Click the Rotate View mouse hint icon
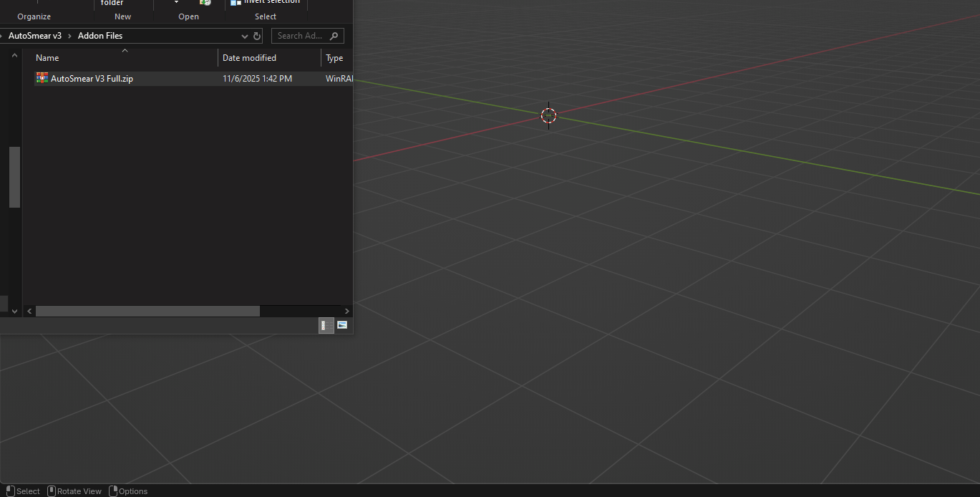The image size is (980, 497). click(x=52, y=491)
